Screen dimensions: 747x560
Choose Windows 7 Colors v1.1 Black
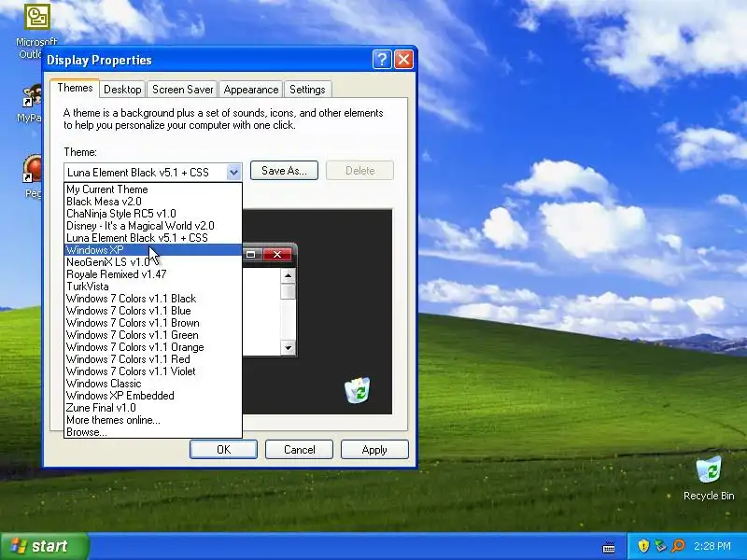pos(153,299)
